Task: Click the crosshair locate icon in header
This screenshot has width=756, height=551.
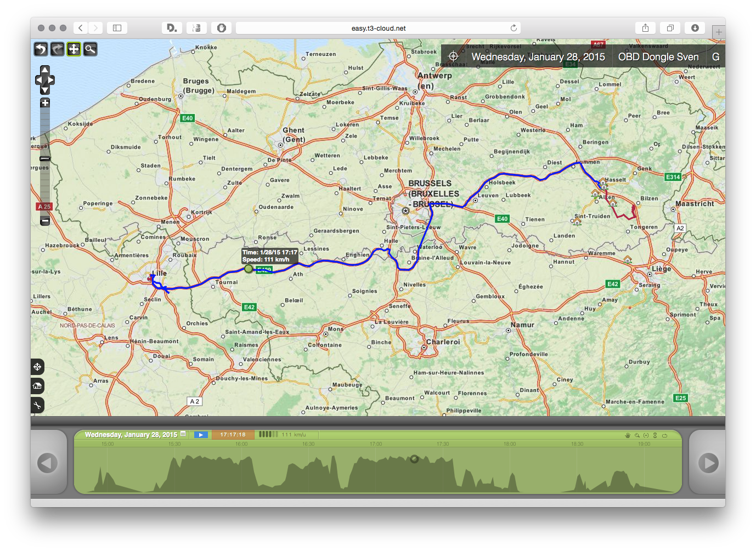Action: 453,56
